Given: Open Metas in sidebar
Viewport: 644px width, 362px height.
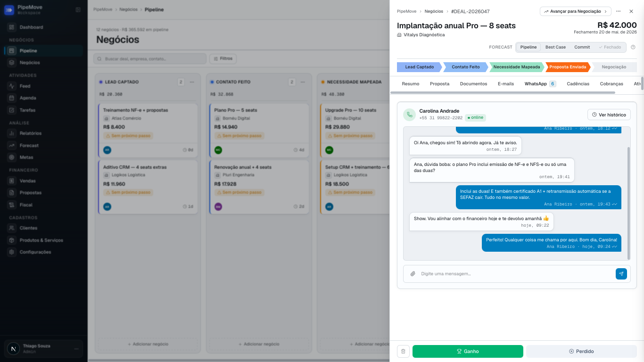Looking at the screenshot, I should (x=44, y=157).
